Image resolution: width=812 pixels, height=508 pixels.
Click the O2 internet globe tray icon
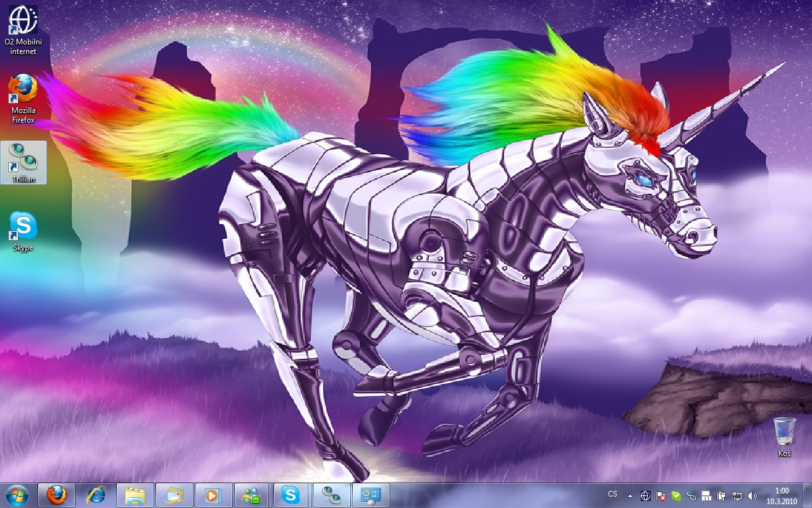(x=646, y=496)
